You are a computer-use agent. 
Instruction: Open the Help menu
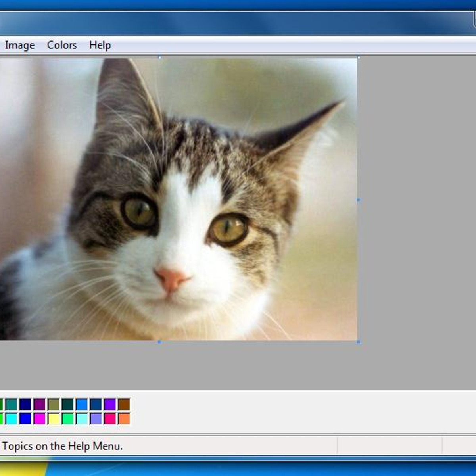point(100,45)
